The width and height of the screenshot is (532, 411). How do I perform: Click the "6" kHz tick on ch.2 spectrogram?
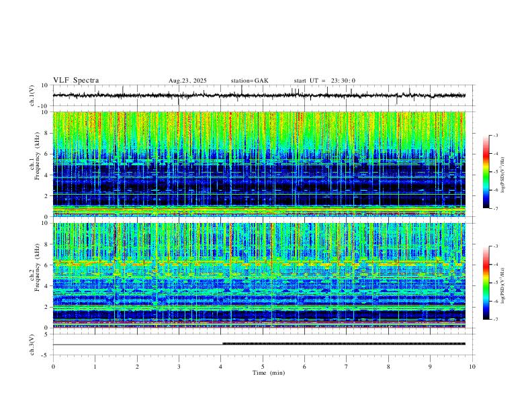click(47, 265)
